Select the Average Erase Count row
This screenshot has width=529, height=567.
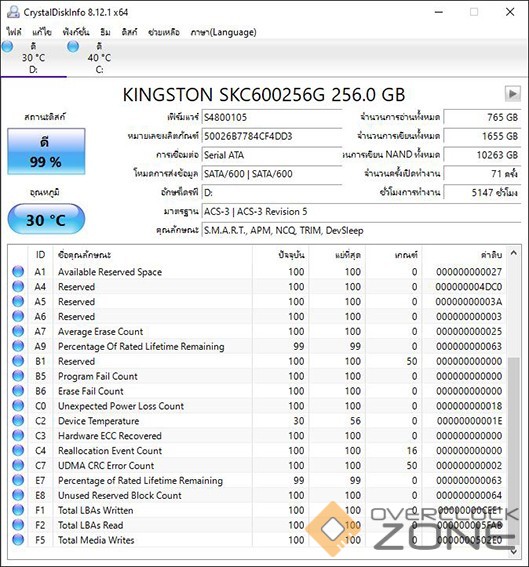256,331
